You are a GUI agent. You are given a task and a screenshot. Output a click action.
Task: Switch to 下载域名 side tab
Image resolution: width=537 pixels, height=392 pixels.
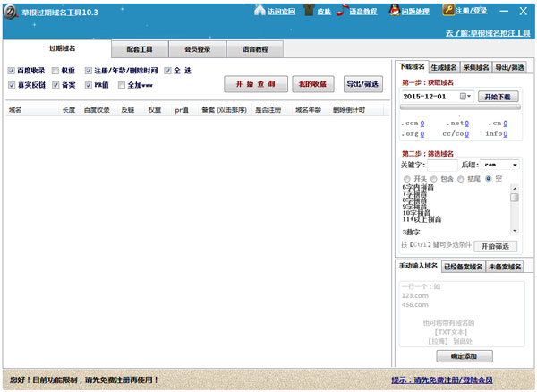coord(412,66)
